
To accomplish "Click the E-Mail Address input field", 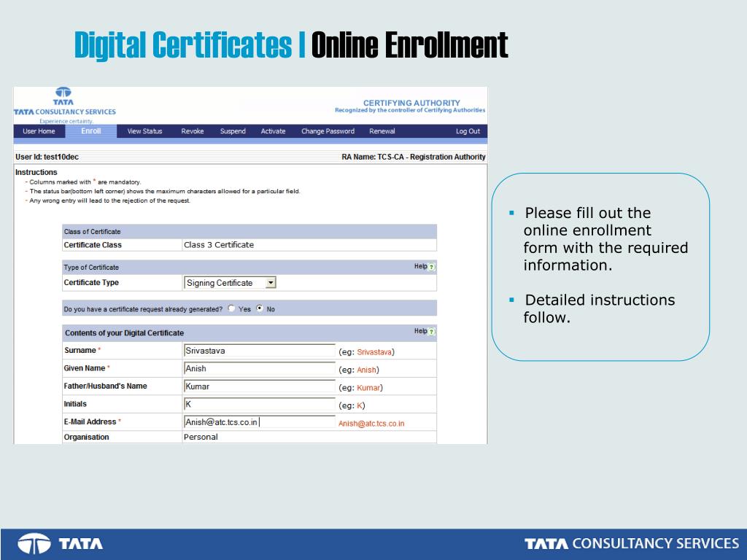I will (x=260, y=422).
